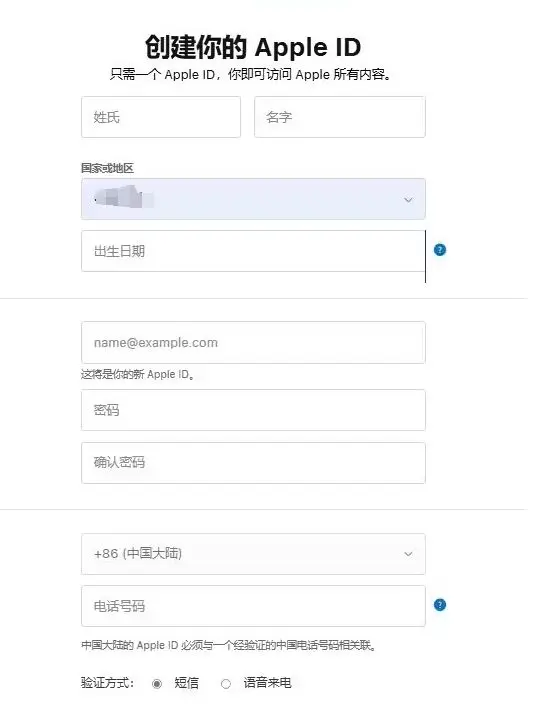The height and width of the screenshot is (715, 553).
Task: Open the 国家或地区 dropdown
Action: click(x=253, y=199)
